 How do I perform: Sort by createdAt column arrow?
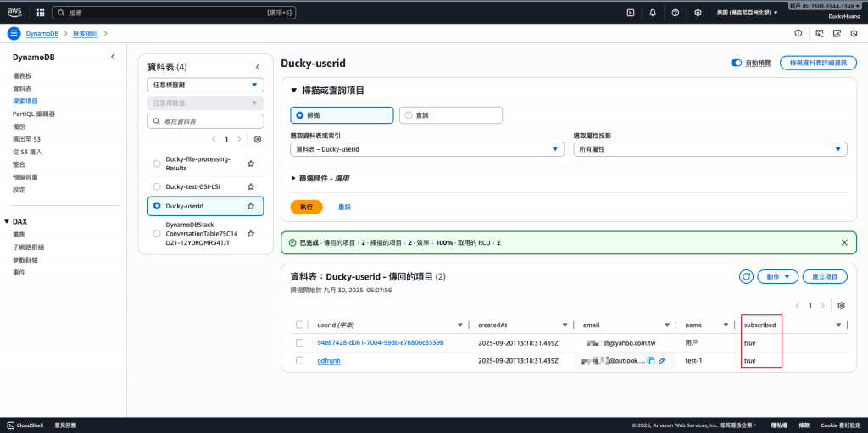pyautogui.click(x=565, y=325)
